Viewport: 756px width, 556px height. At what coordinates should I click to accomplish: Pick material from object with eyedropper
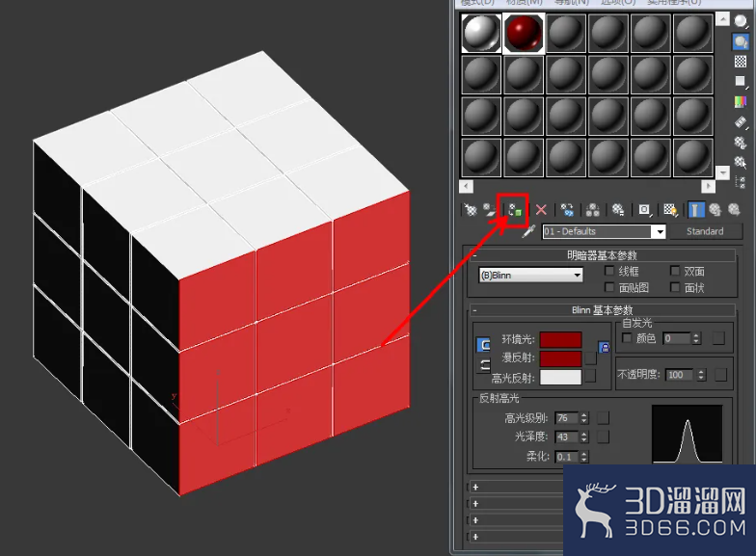[528, 231]
